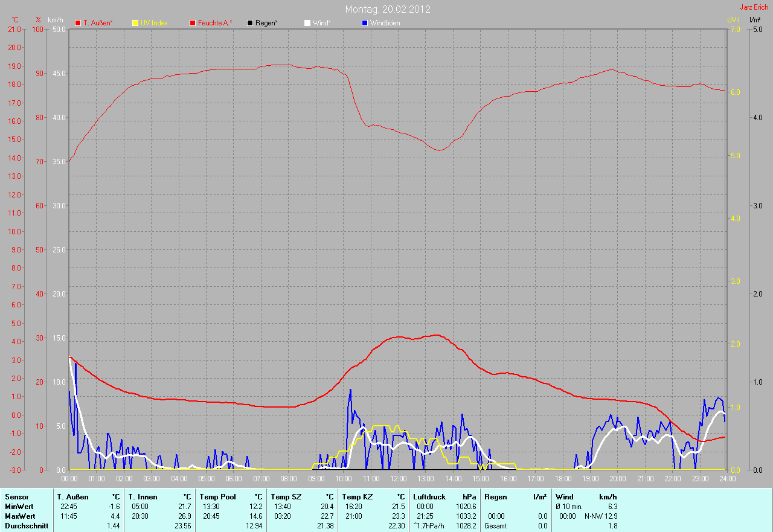Click the black Regen legend swatch
Image resolution: width=773 pixels, height=532 pixels.
point(250,23)
